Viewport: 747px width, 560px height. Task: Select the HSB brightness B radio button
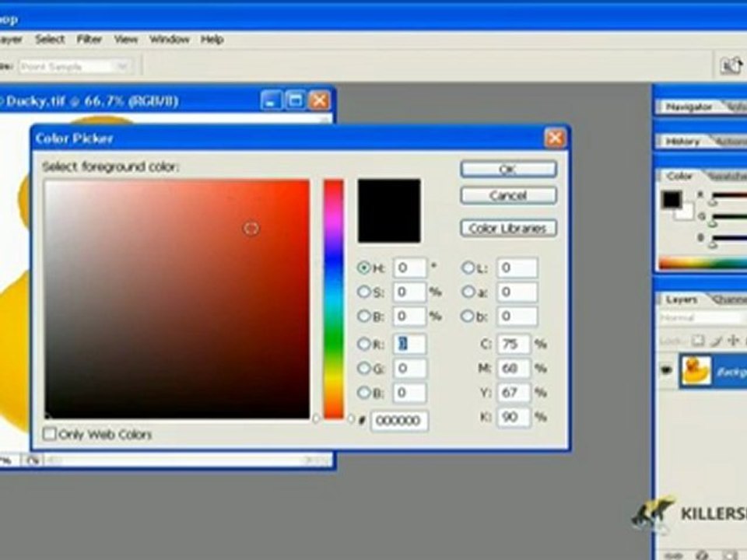coord(364,316)
